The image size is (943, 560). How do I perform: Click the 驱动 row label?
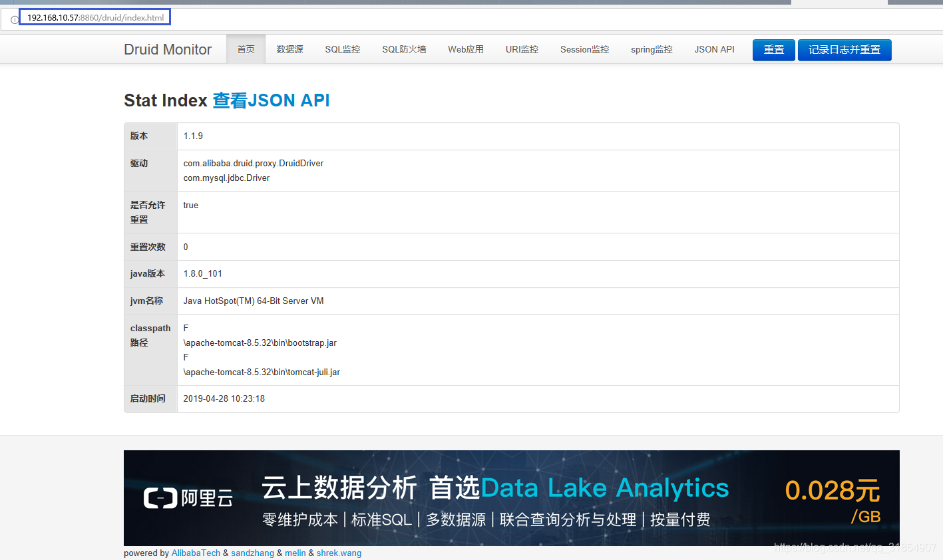pos(139,163)
